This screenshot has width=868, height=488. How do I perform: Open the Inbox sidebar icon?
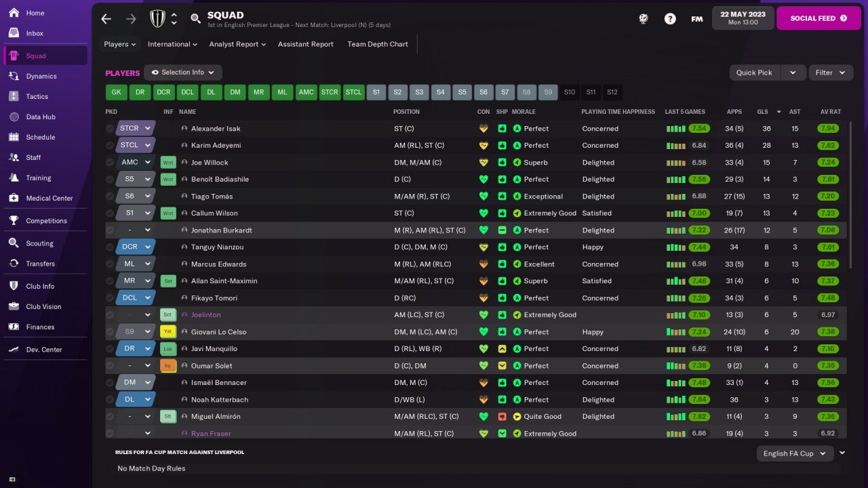tap(14, 33)
